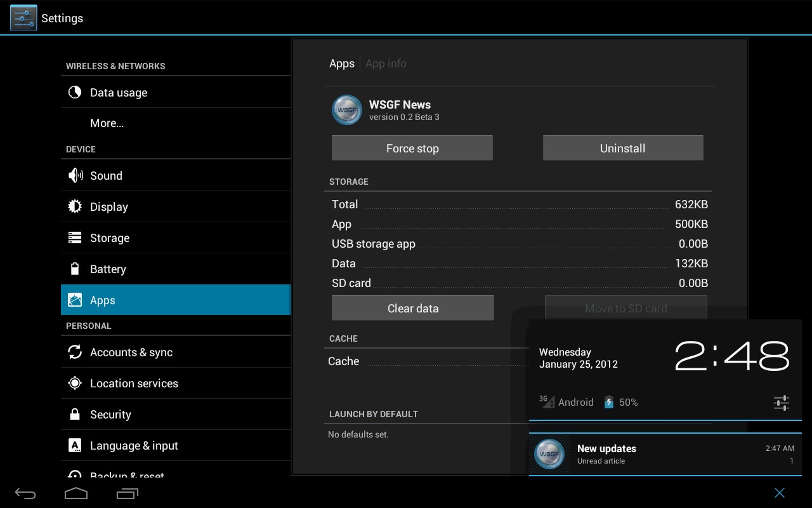Click the Cache row label
This screenshot has height=508, width=812.
344,361
